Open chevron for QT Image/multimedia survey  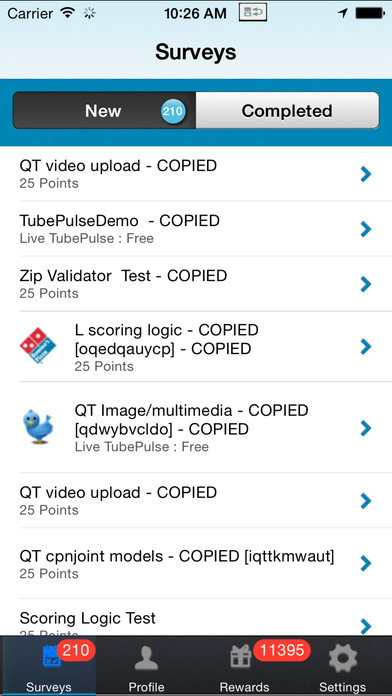coord(365,428)
